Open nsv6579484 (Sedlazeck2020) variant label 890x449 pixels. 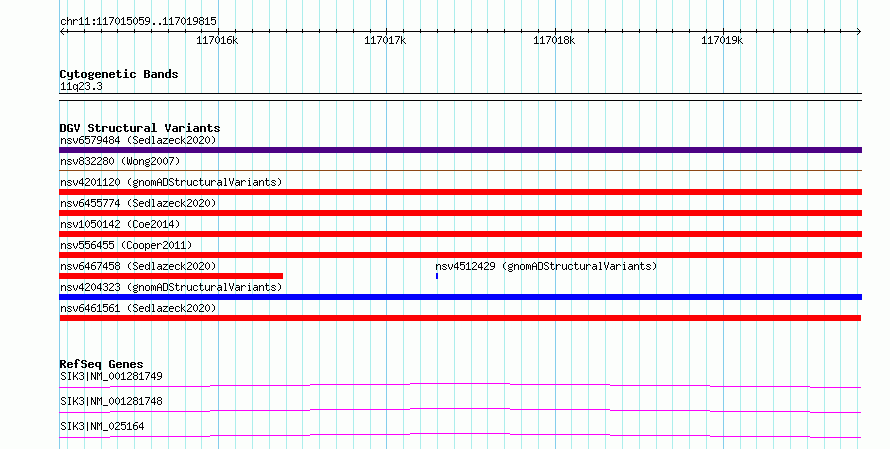pyautogui.click(x=138, y=140)
